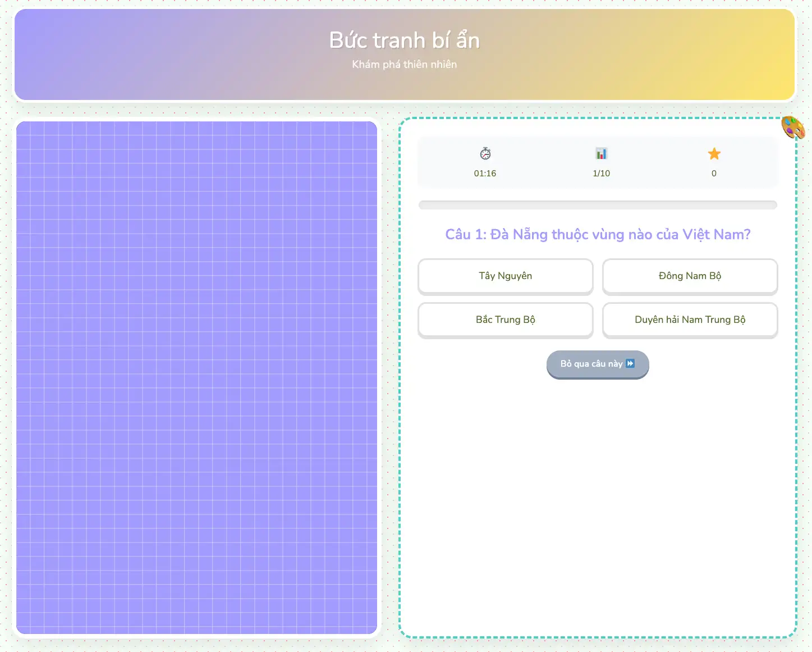Click the 1/10 question counter
The image size is (812, 652).
pos(601,174)
